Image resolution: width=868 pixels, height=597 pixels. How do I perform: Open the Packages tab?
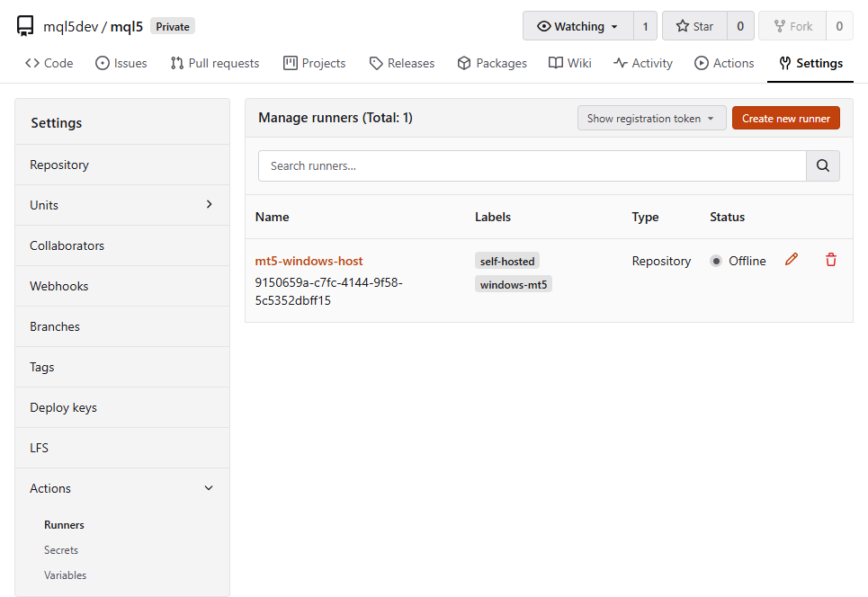click(492, 63)
